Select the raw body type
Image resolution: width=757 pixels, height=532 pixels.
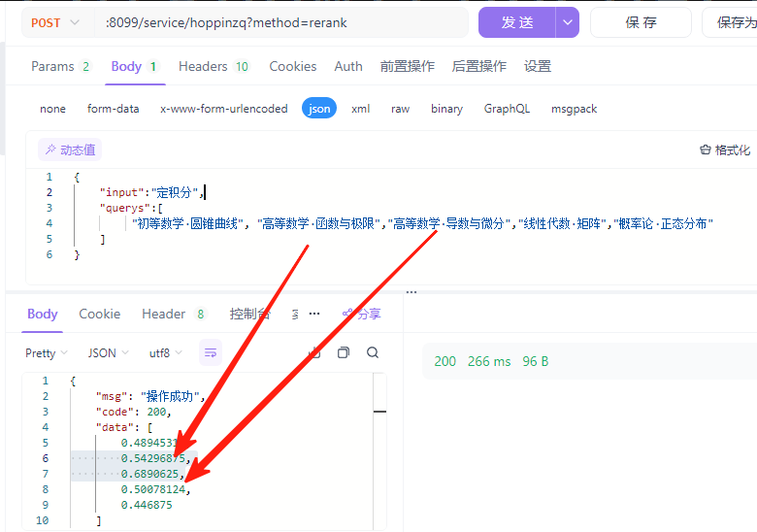(400, 109)
